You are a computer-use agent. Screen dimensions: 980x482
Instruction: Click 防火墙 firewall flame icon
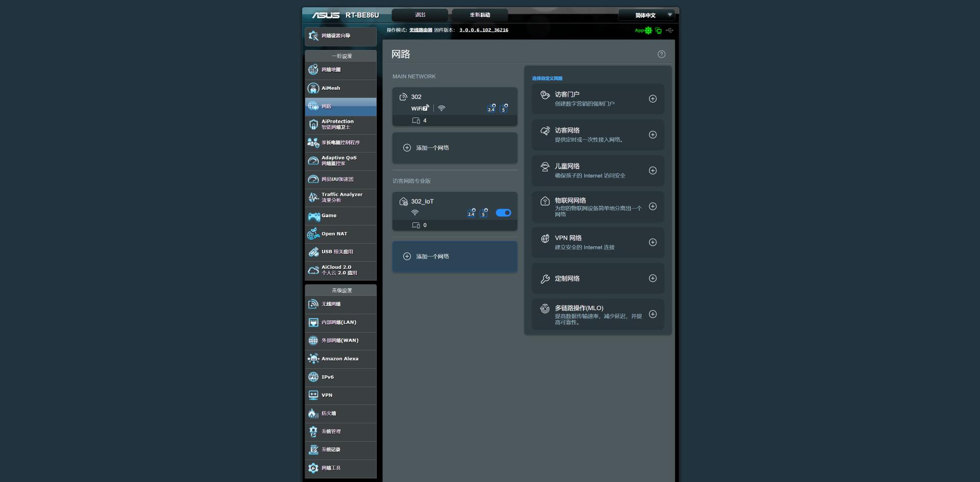coord(313,414)
